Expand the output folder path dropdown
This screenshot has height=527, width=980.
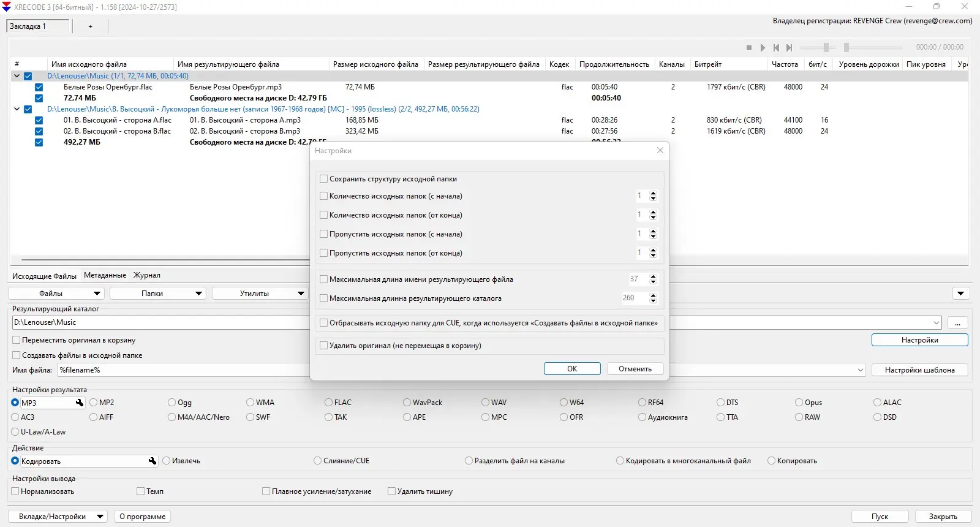coord(937,323)
